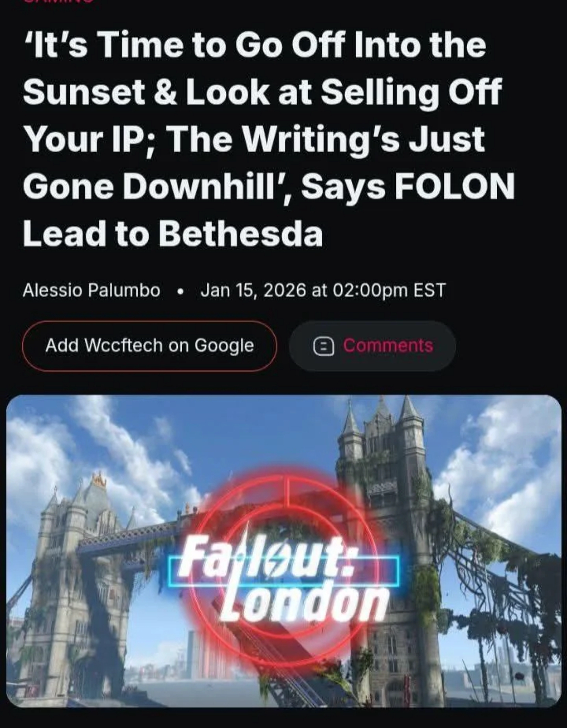The width and height of the screenshot is (567, 728).
Task: Open the Comments section button
Action: (x=372, y=346)
